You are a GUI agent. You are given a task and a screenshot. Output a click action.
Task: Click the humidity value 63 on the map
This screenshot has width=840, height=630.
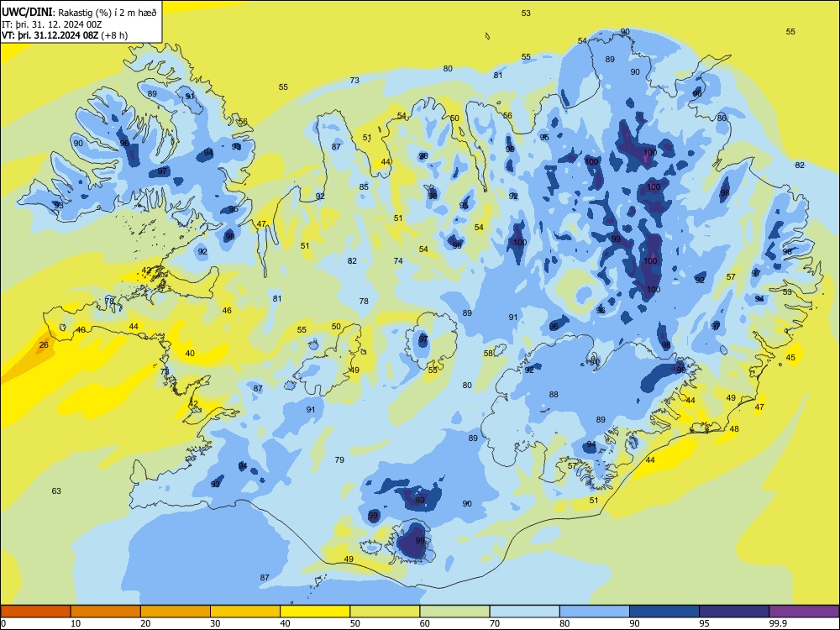pos(56,491)
